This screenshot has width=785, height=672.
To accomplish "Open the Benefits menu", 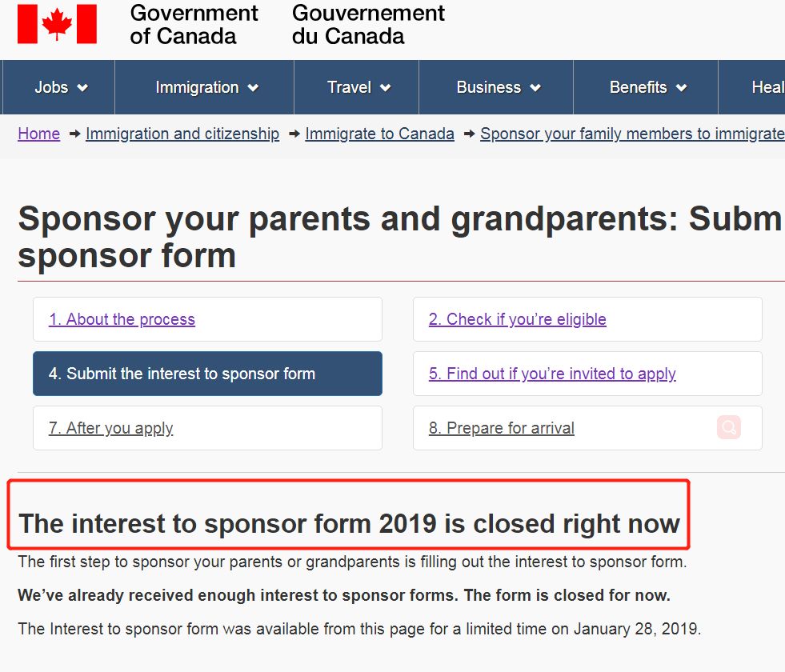I will click(x=647, y=87).
